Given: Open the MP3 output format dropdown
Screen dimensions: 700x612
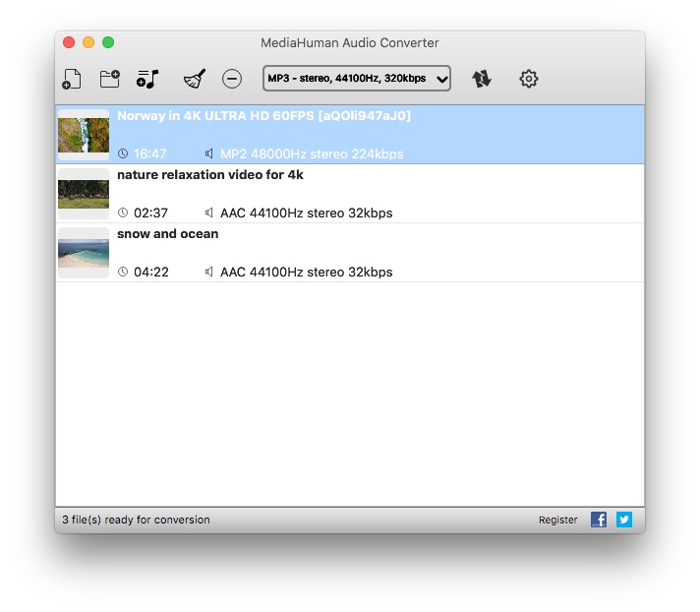Looking at the screenshot, I should tap(356, 79).
